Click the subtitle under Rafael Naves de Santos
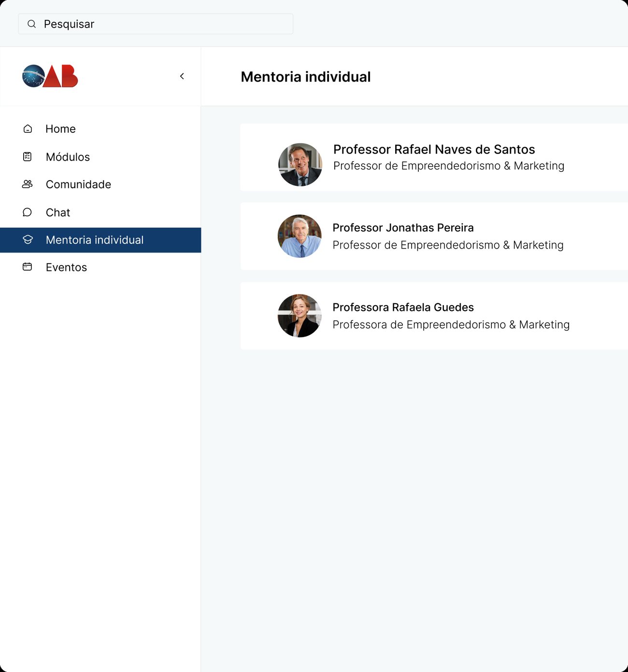 pos(449,166)
